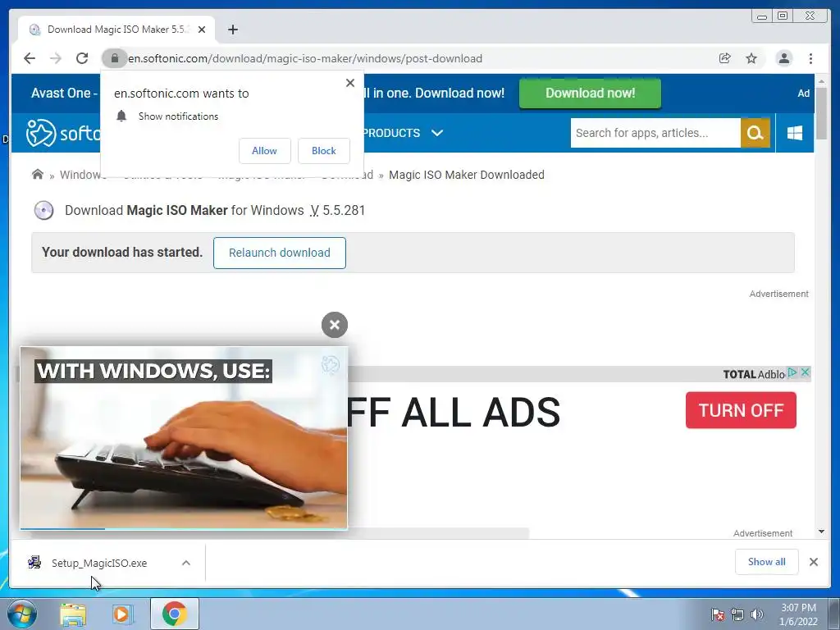Click the TURN OFF ad button

click(741, 410)
